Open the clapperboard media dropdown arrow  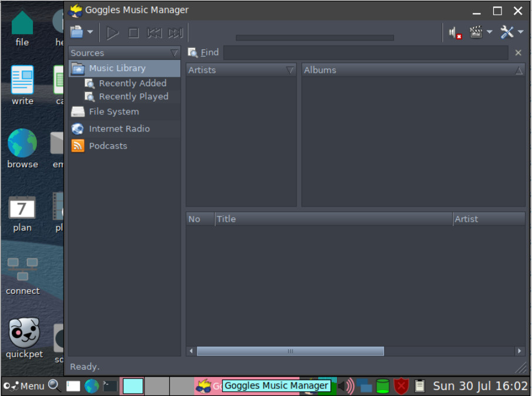489,32
